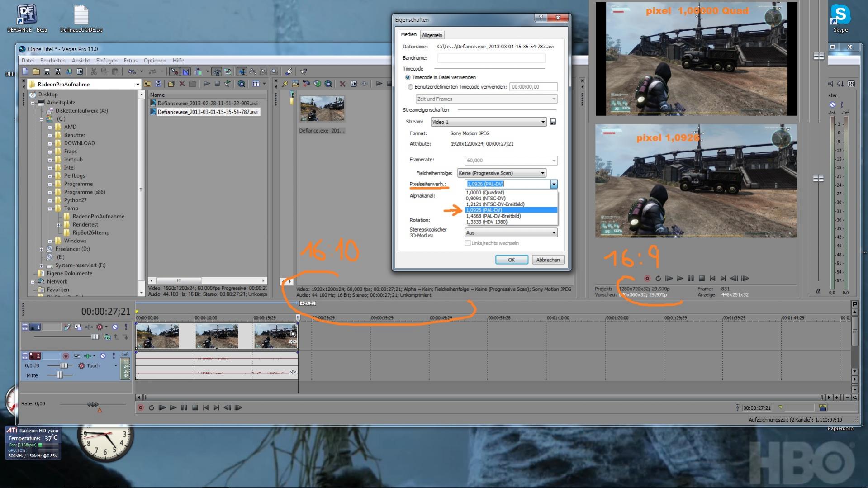The image size is (868, 488).
Task: Click the Undo arrow icon
Action: click(132, 71)
